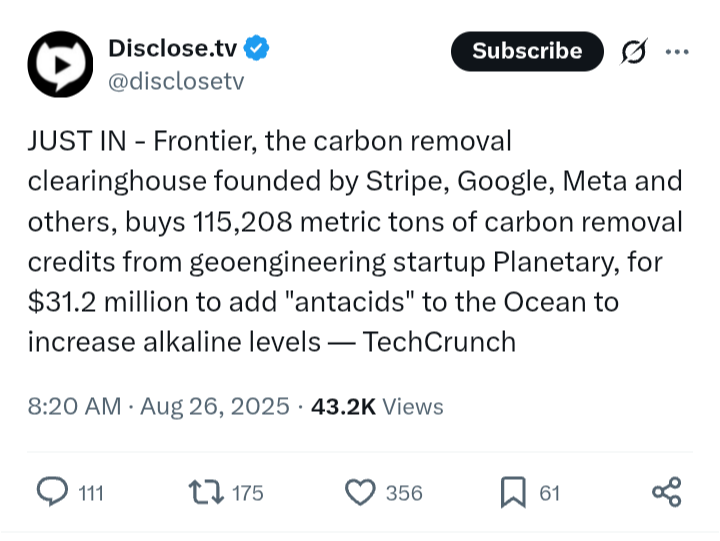The width and height of the screenshot is (720, 541).
Task: Click the reply speech bubble icon
Action: tap(50, 492)
